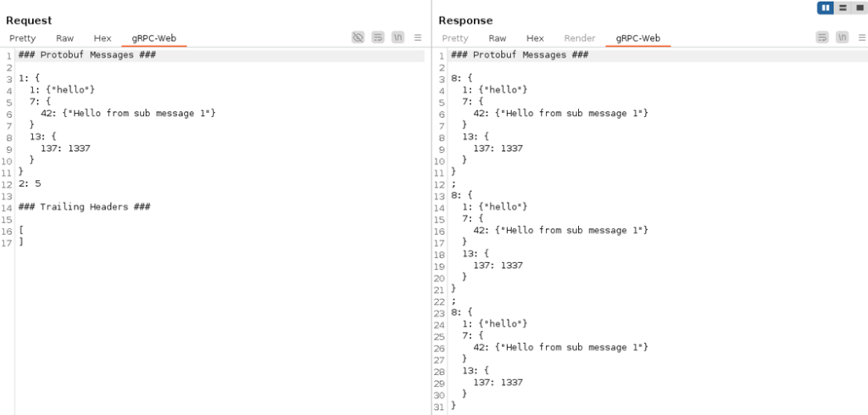Viewport: 868px width, 415px height.
Task: Open the Request panel hamburger options menu
Action: click(418, 37)
